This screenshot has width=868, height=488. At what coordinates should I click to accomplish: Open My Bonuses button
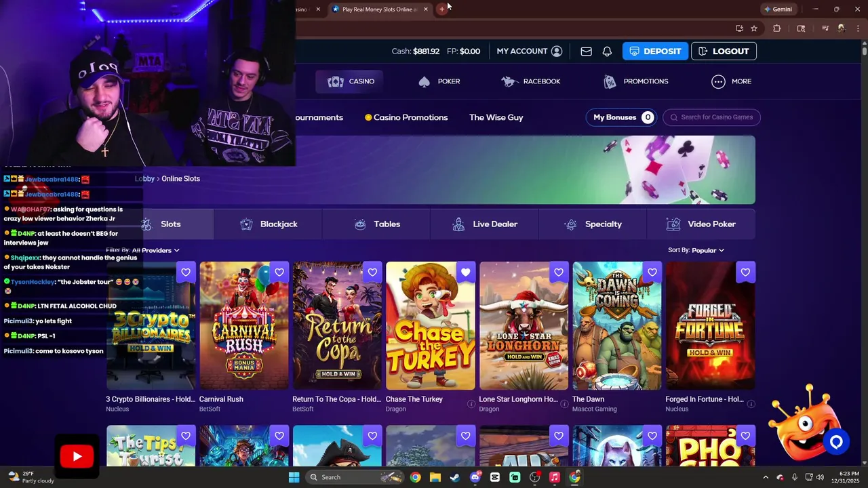click(623, 117)
